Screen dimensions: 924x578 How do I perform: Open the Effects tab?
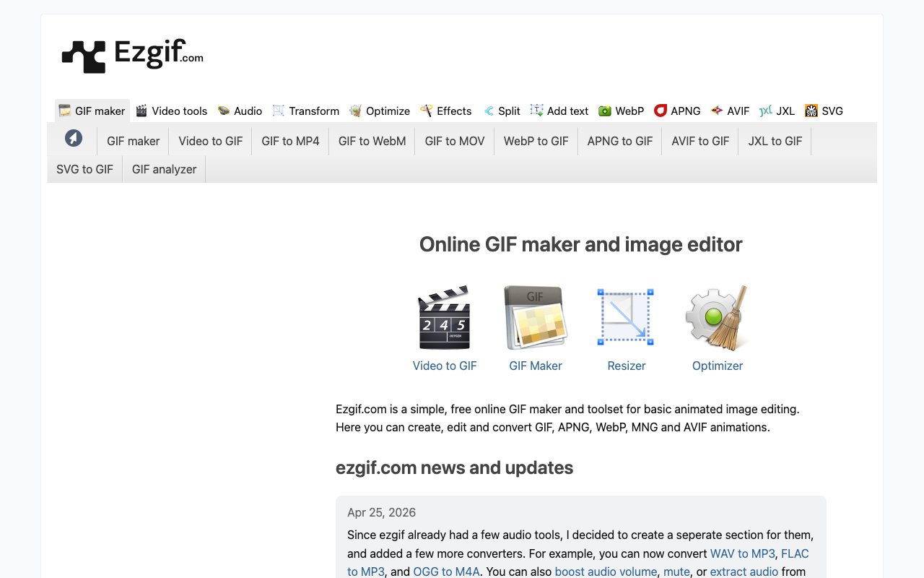tap(446, 111)
